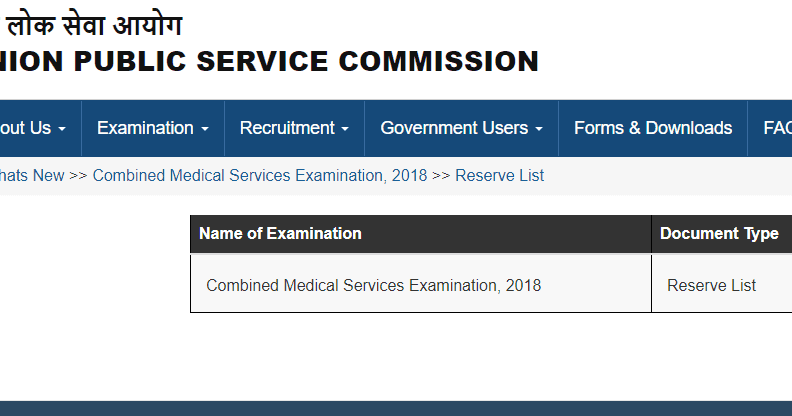
Task: Click the Reserve List breadcrumb item
Action: (x=500, y=175)
